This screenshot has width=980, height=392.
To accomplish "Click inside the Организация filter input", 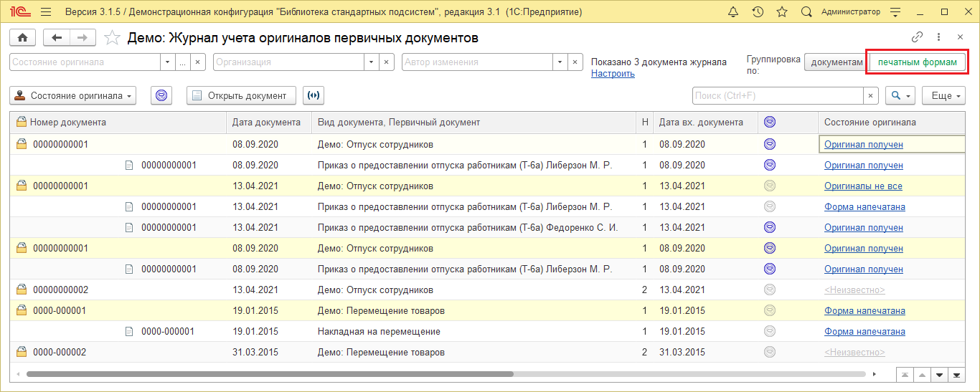I will tap(288, 62).
